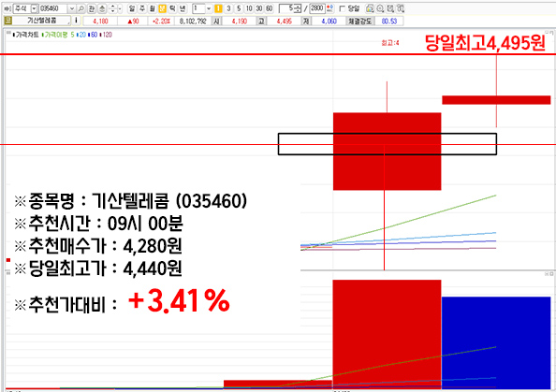Select the 주 weekly chart period

(x=142, y=8)
